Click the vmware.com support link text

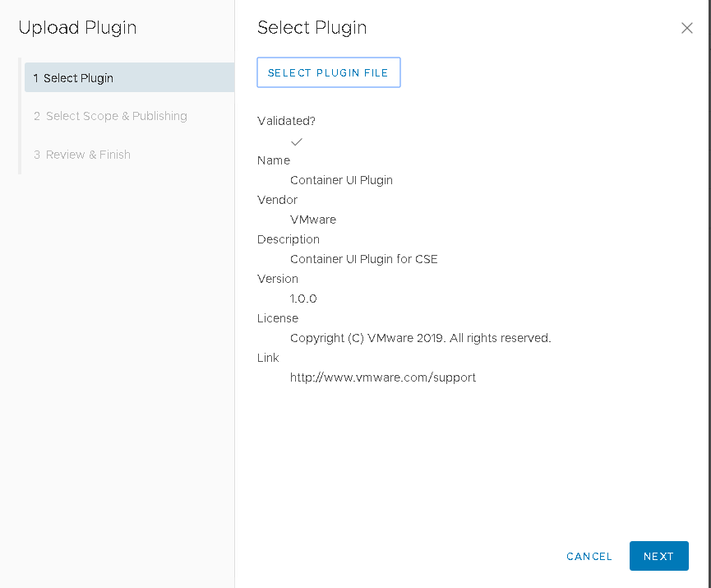tap(383, 377)
